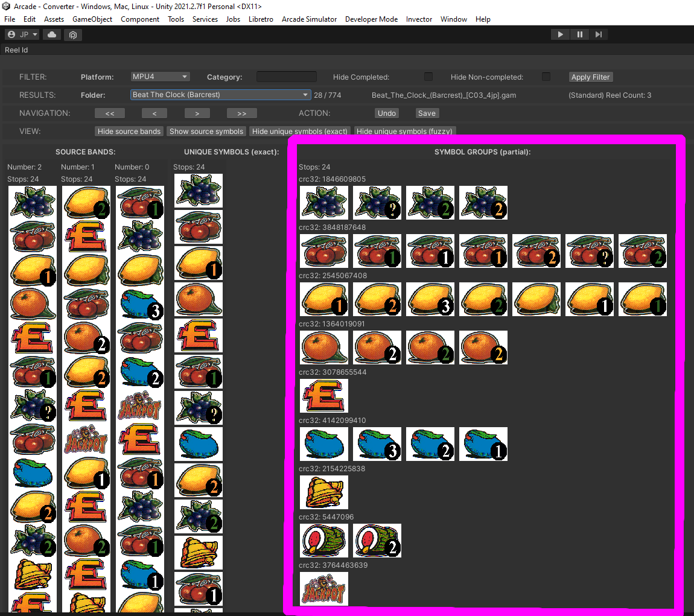Select the Jackpot symbol in symbol groups
This screenshot has height=616, width=694.
[324, 589]
